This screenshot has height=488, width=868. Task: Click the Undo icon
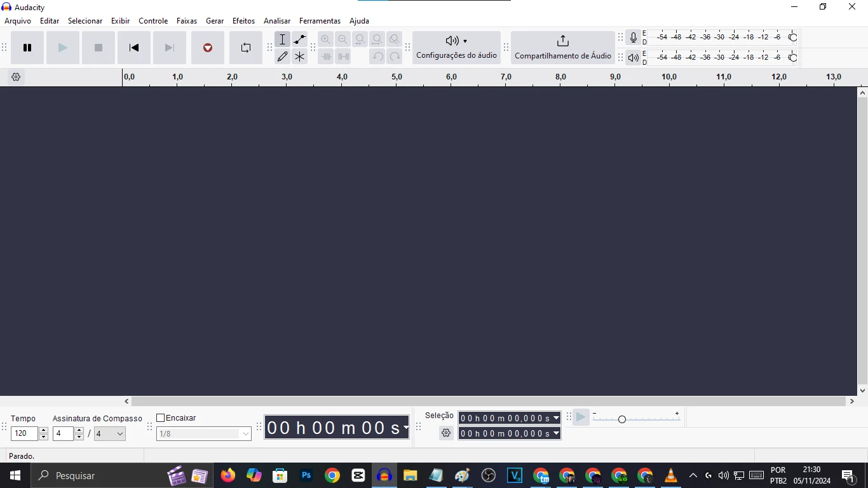point(377,57)
